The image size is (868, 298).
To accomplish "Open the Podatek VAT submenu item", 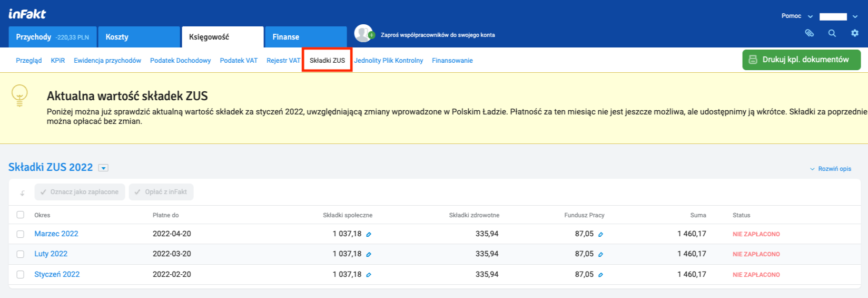I will tap(239, 61).
